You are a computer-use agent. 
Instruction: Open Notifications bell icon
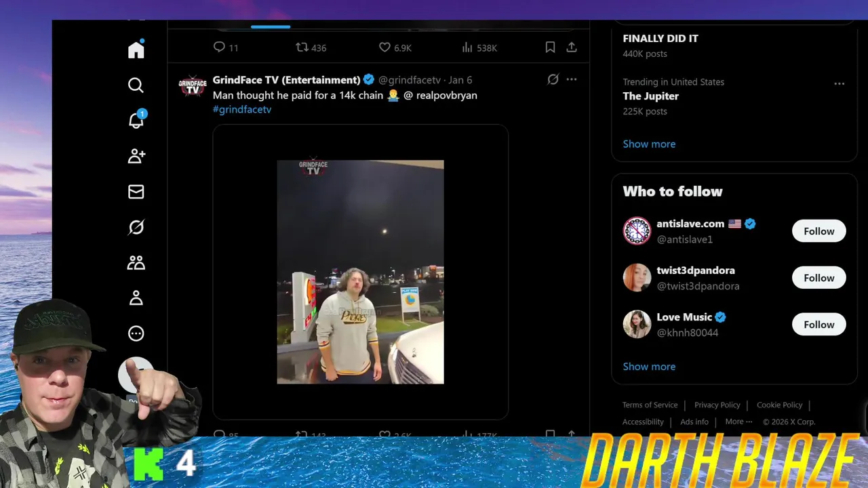click(136, 120)
